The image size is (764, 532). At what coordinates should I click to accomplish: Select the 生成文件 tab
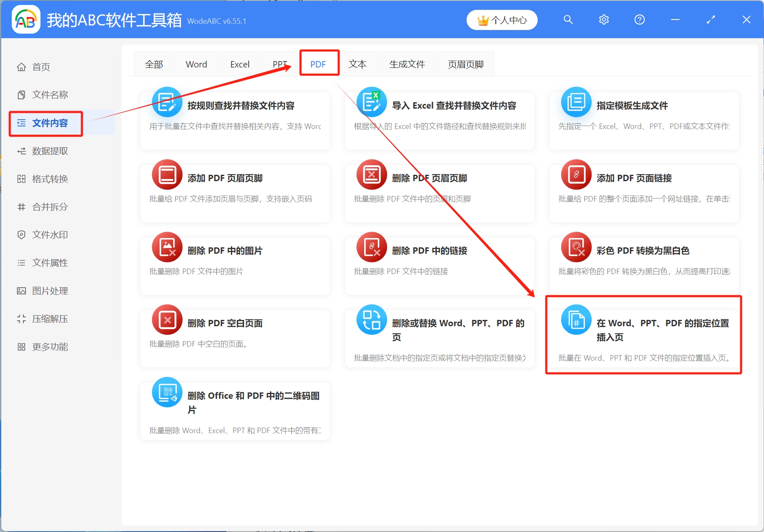coord(407,64)
